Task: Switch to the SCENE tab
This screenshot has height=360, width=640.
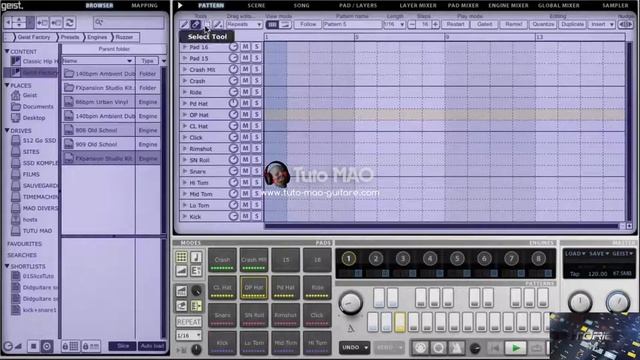Action: (x=256, y=6)
